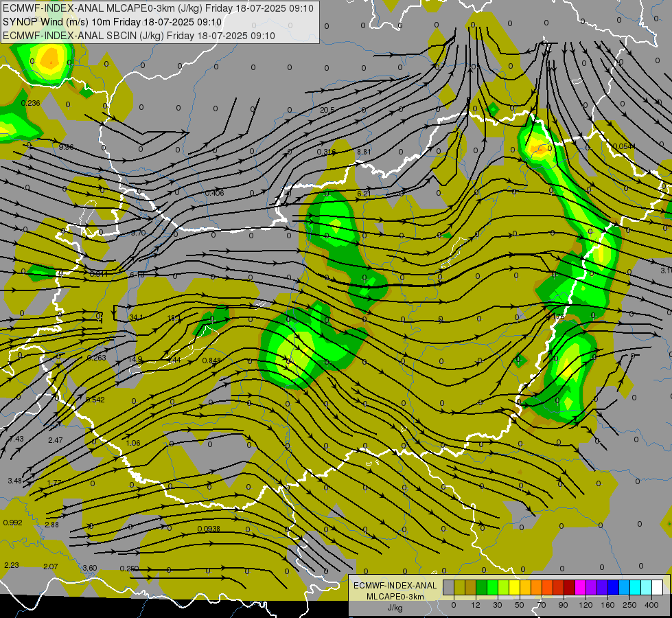Click the map value 0.236

[x=30, y=104]
